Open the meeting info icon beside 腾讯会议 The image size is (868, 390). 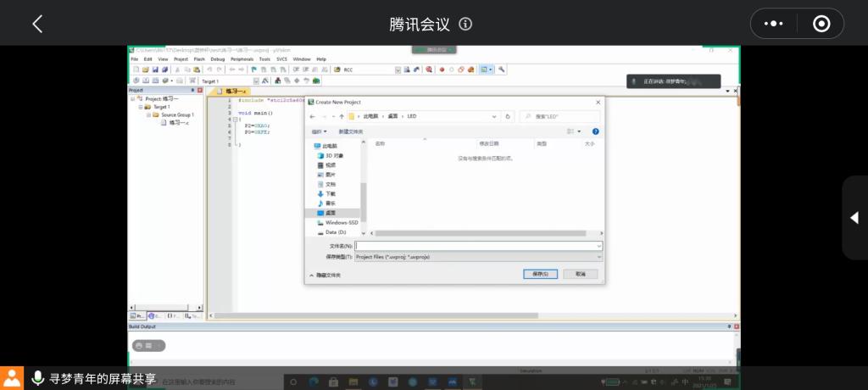pyautogui.click(x=465, y=24)
